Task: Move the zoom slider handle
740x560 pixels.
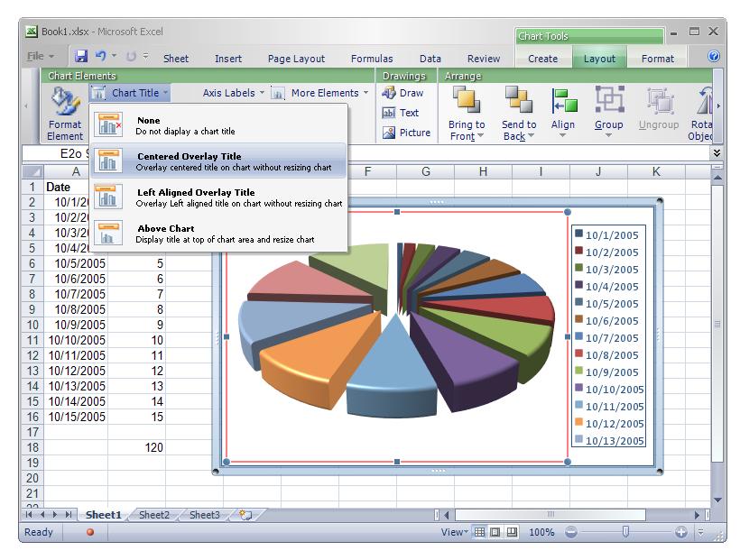Action: click(x=625, y=532)
